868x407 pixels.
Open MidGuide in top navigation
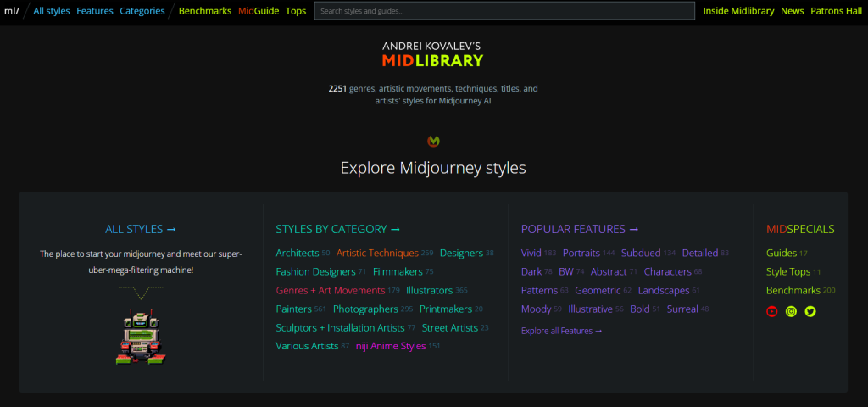coord(259,10)
